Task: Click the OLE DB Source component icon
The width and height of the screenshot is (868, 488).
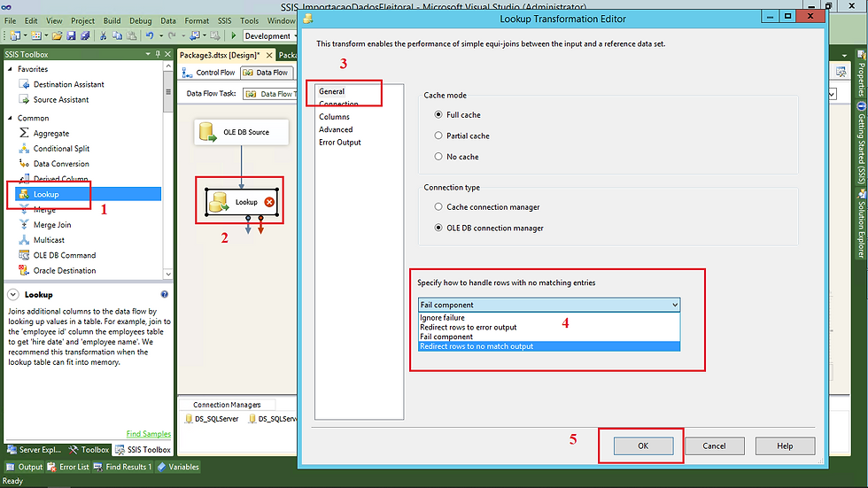Action: (x=207, y=132)
